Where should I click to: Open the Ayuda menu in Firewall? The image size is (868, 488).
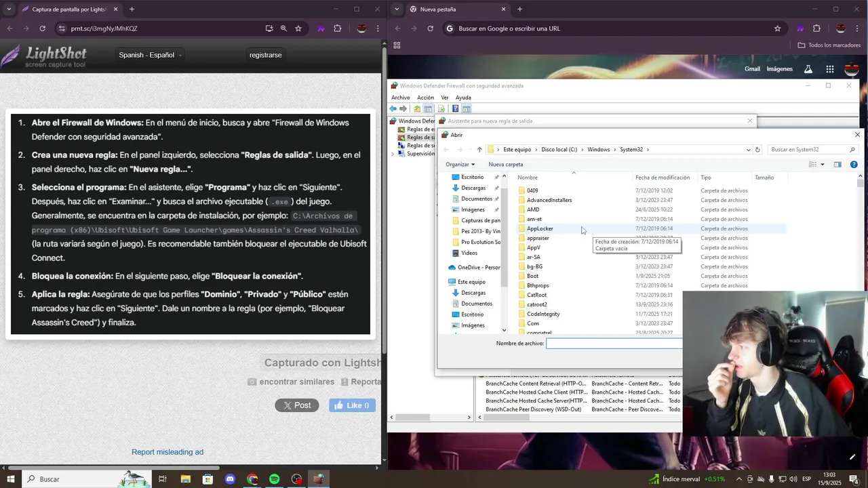click(463, 98)
